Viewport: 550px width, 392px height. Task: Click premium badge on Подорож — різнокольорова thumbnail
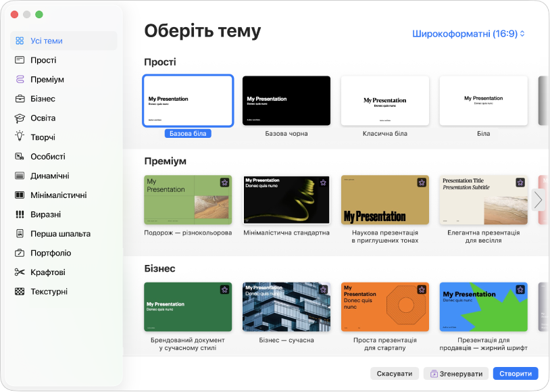pyautogui.click(x=224, y=182)
